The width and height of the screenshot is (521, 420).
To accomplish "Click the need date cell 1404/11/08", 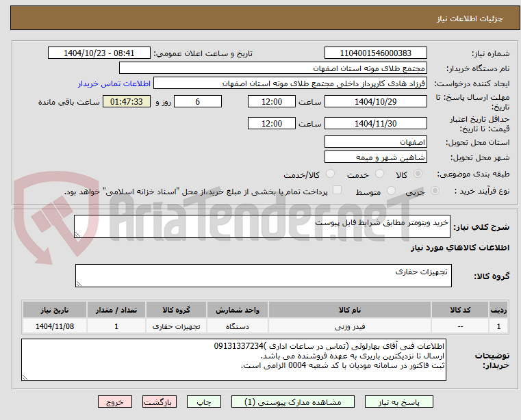I will click(x=55, y=326).
